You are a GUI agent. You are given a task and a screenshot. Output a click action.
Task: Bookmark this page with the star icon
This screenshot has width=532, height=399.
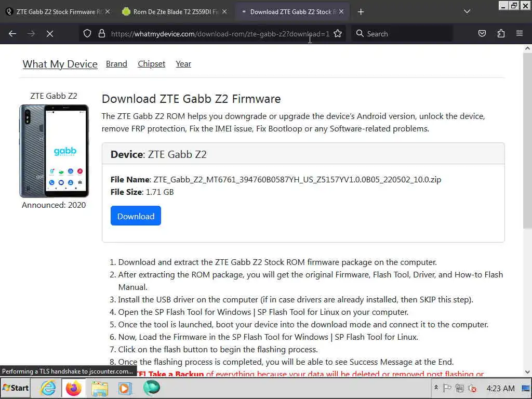tap(338, 34)
